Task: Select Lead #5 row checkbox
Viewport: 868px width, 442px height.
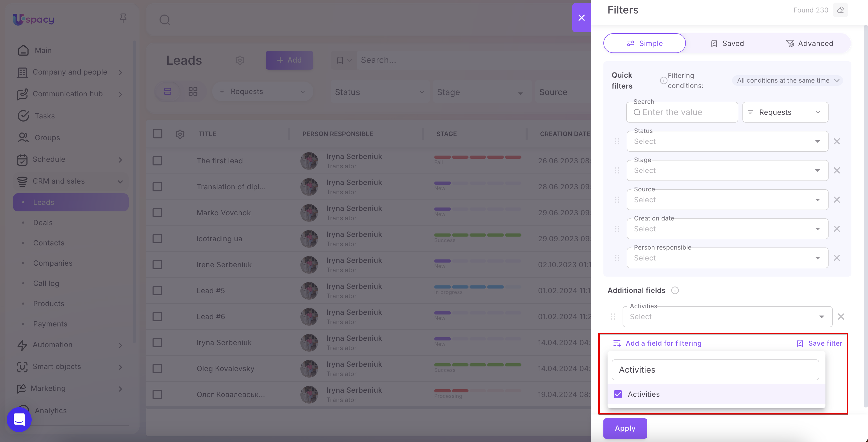Action: pyautogui.click(x=157, y=291)
